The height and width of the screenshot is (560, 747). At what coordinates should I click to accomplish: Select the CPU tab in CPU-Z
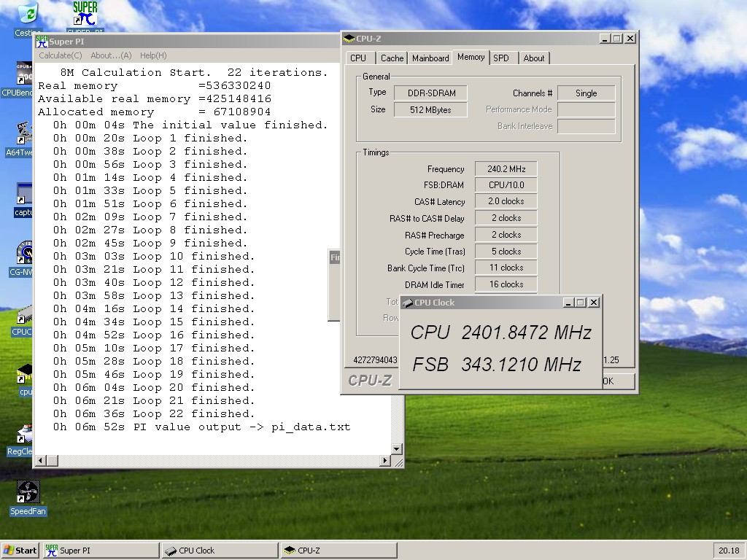tap(358, 58)
